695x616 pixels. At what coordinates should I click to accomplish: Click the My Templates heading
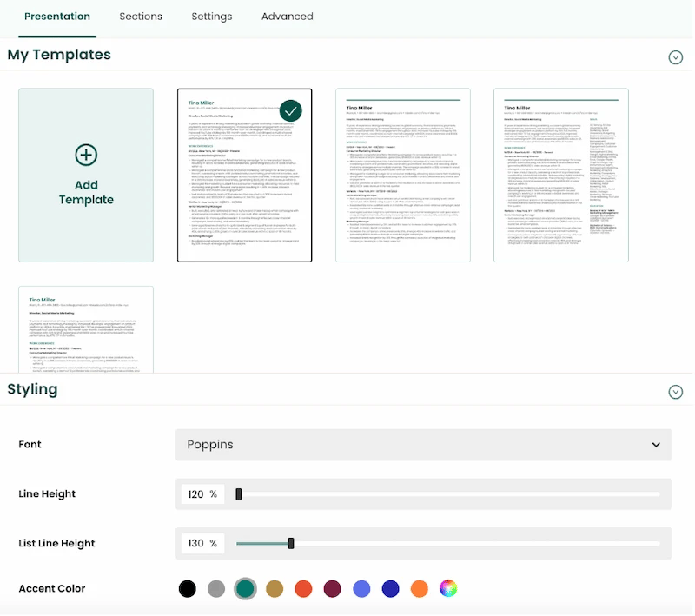coord(59,55)
